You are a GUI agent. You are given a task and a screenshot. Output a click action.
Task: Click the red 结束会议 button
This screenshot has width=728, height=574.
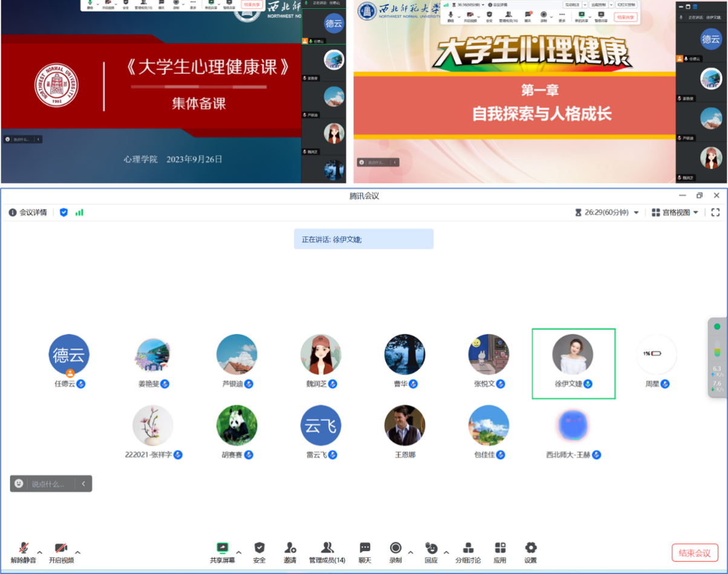pyautogui.click(x=694, y=552)
